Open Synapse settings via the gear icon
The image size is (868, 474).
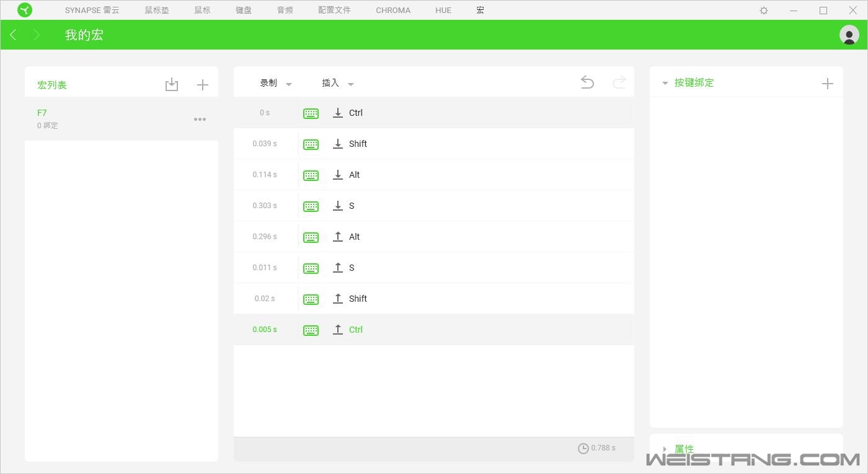coord(763,10)
